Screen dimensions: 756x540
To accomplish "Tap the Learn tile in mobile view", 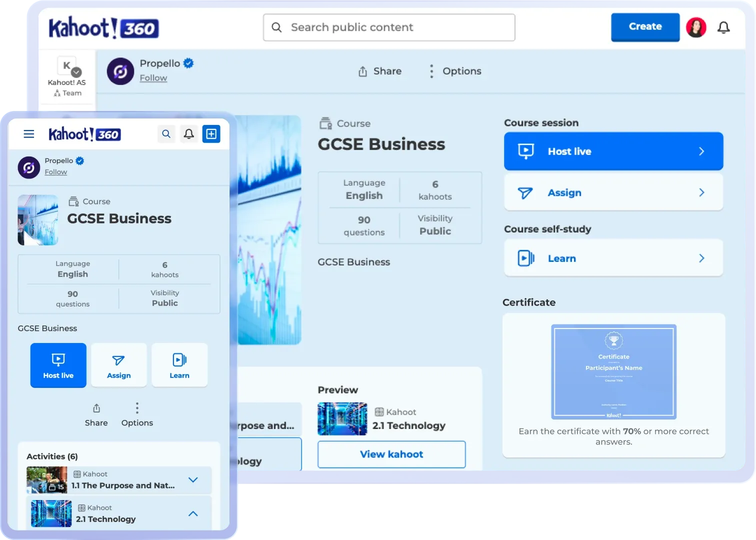I will 179,365.
